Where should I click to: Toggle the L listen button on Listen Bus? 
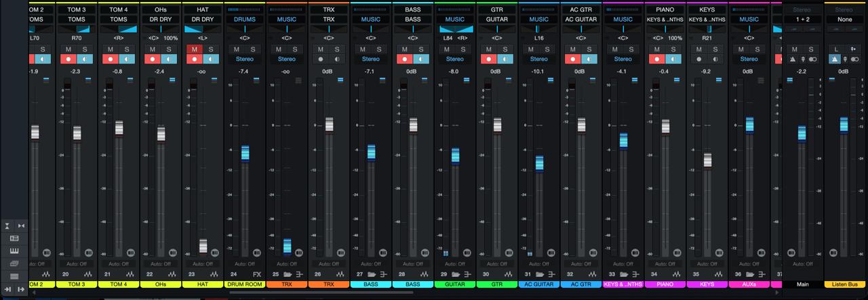(x=836, y=49)
